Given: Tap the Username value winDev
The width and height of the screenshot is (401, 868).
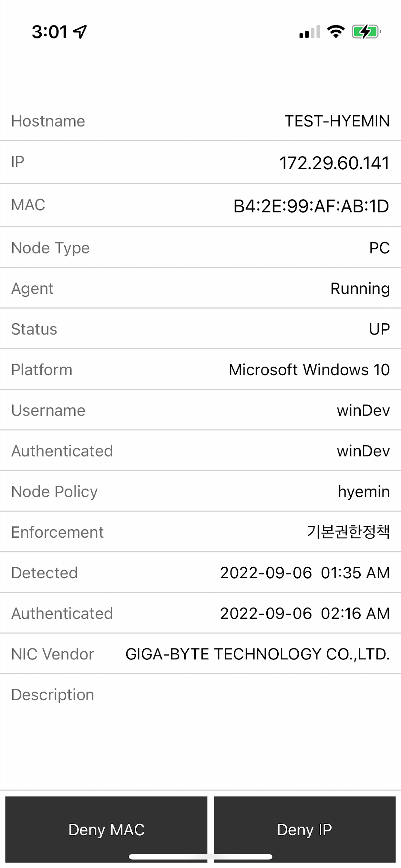Looking at the screenshot, I should (364, 410).
